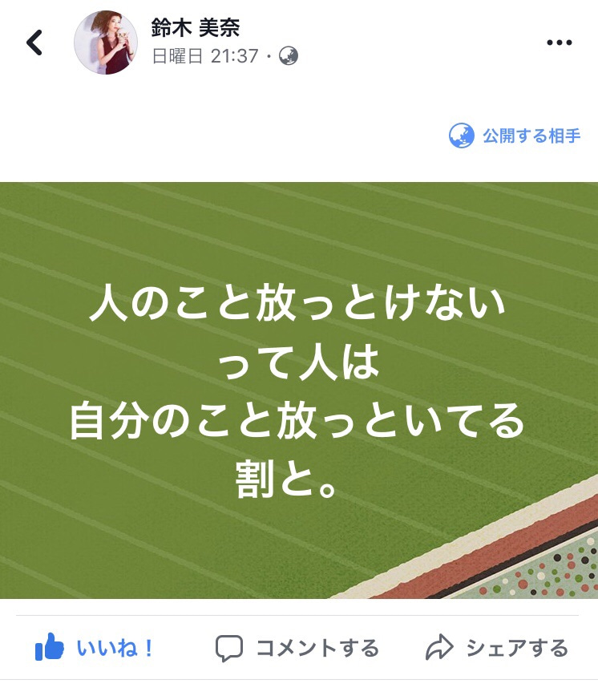The height and width of the screenshot is (700, 598).
Task: Click the curved share arrow icon
Action: pos(439,647)
